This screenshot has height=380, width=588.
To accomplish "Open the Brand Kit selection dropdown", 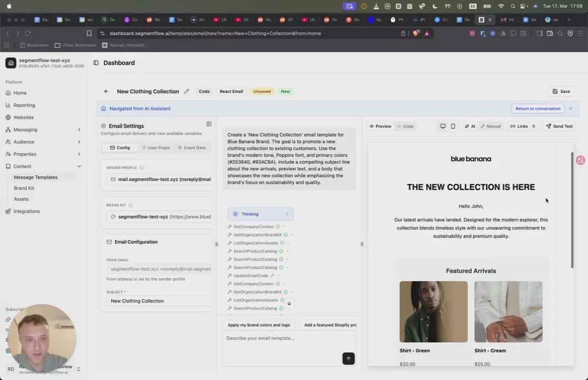I will click(x=159, y=217).
